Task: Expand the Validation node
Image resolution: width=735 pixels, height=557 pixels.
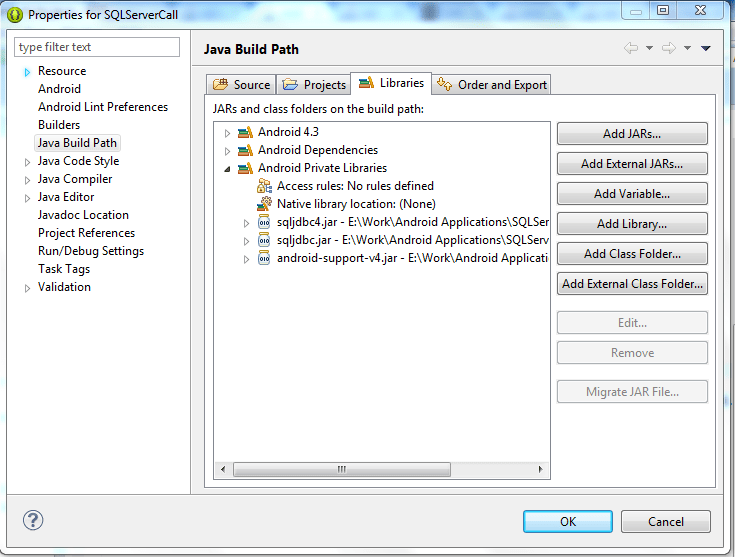Action: (27, 288)
